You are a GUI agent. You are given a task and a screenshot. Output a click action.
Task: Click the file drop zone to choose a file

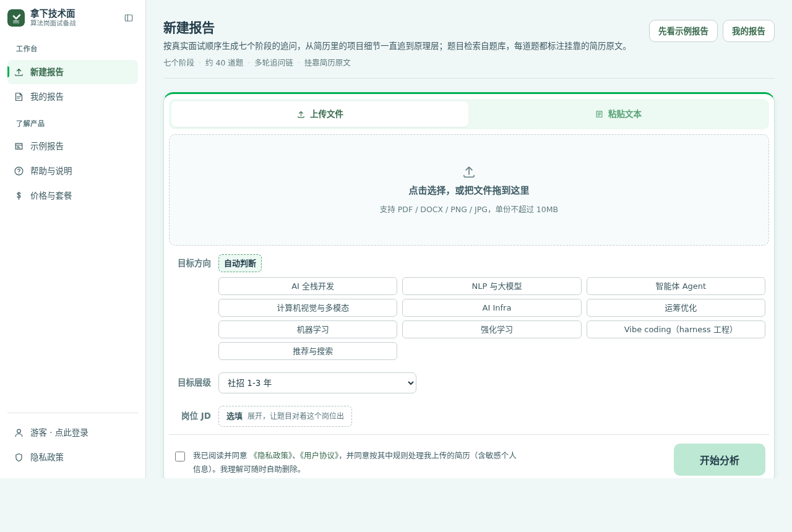(x=469, y=190)
